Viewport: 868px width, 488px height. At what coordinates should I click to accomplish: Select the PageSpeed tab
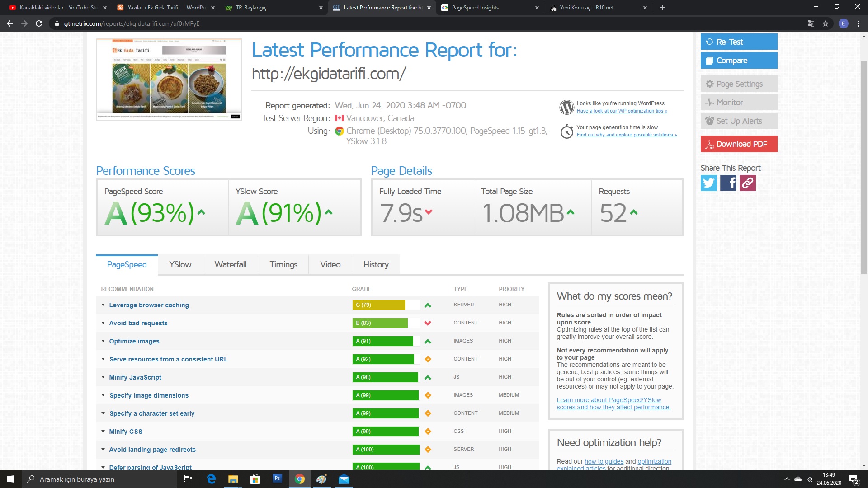coord(127,265)
